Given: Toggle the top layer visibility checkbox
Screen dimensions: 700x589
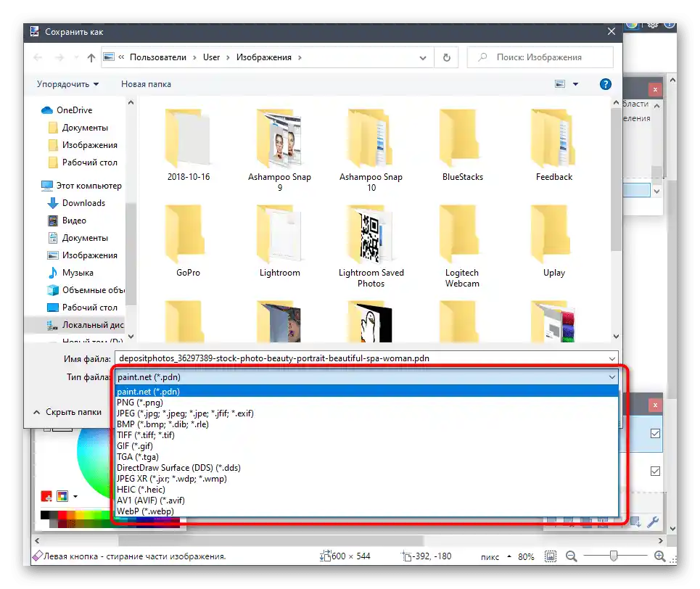Looking at the screenshot, I should (x=655, y=434).
